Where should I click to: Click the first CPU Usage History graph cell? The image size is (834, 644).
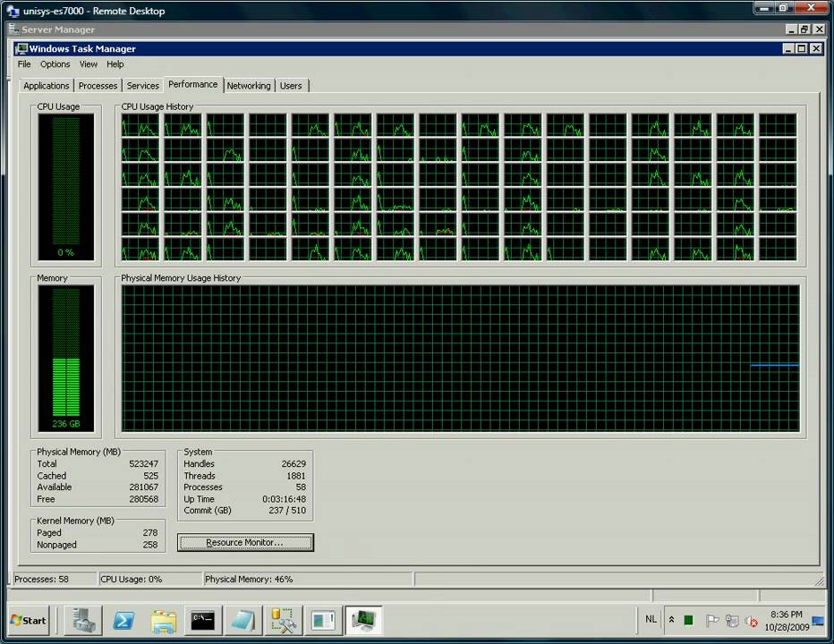140,125
